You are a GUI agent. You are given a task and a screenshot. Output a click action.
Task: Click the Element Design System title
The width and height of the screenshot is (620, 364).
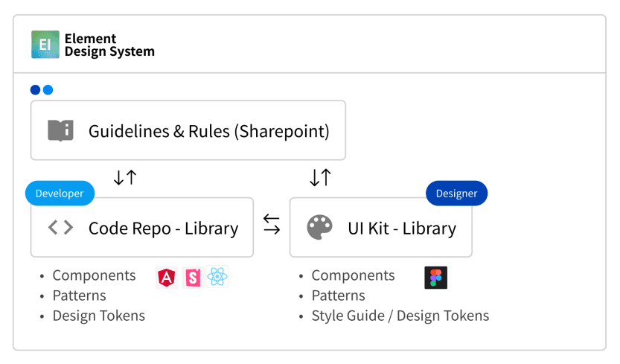[x=109, y=45]
